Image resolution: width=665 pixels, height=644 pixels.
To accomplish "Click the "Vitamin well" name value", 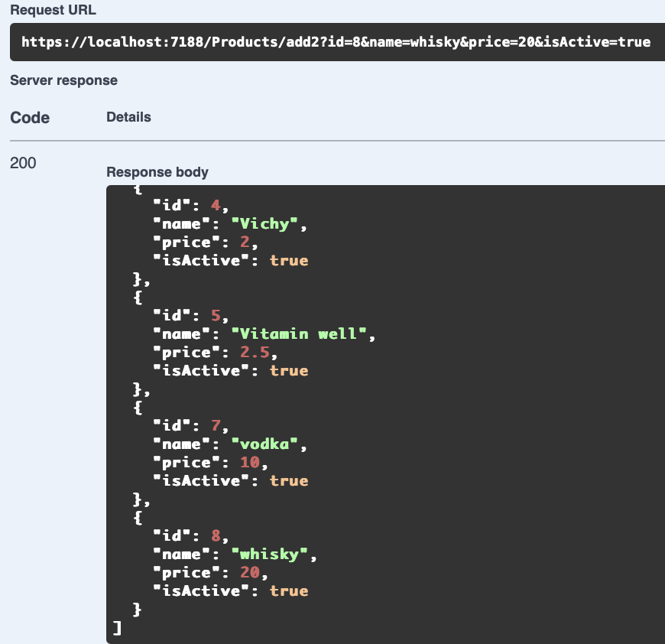I will (299, 334).
